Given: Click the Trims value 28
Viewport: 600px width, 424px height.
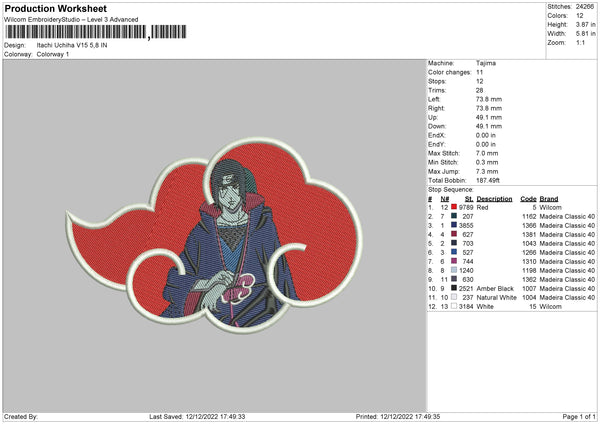Looking at the screenshot, I should point(479,90).
